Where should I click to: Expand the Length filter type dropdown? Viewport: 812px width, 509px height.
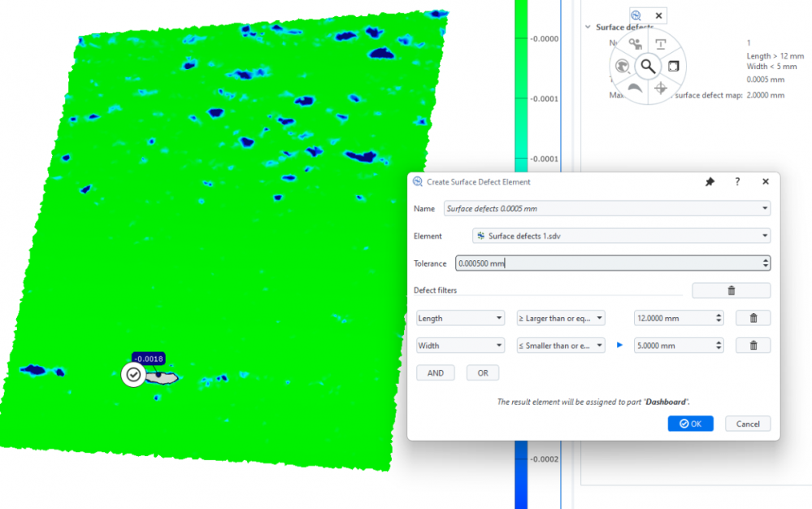click(460, 318)
